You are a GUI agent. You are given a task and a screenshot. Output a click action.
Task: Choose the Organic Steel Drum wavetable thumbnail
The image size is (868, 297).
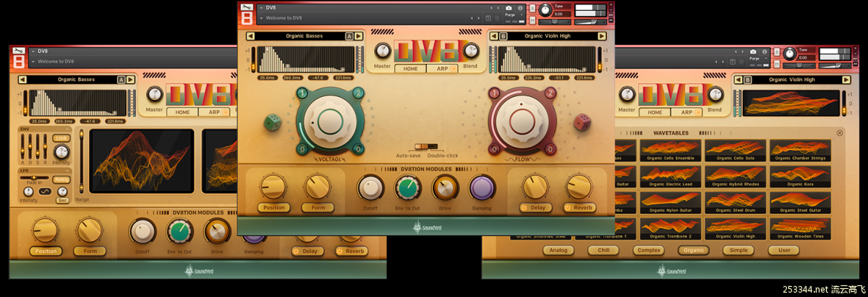(736, 203)
